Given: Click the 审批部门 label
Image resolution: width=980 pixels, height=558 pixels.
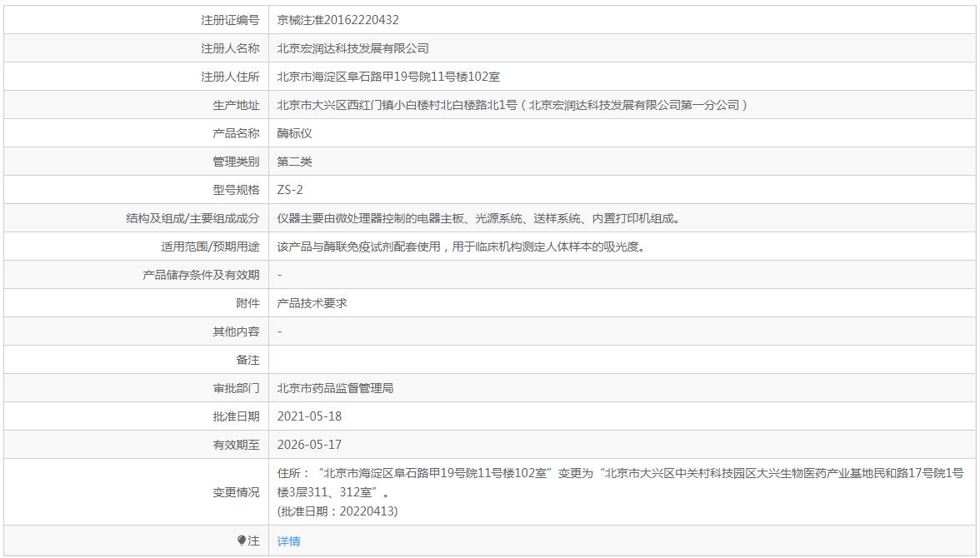Looking at the screenshot, I should tap(236, 388).
